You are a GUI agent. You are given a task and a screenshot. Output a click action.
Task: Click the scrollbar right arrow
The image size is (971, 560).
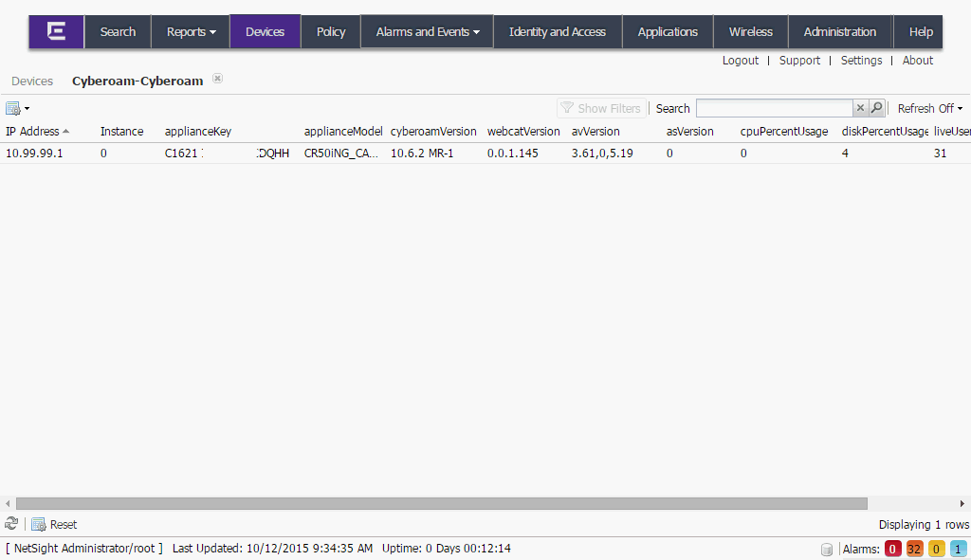coord(962,504)
